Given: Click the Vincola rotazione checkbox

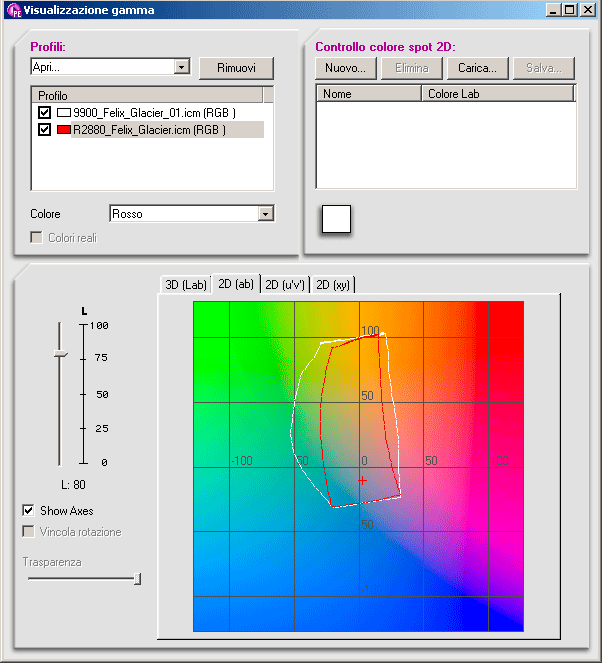Looking at the screenshot, I should 28,531.
